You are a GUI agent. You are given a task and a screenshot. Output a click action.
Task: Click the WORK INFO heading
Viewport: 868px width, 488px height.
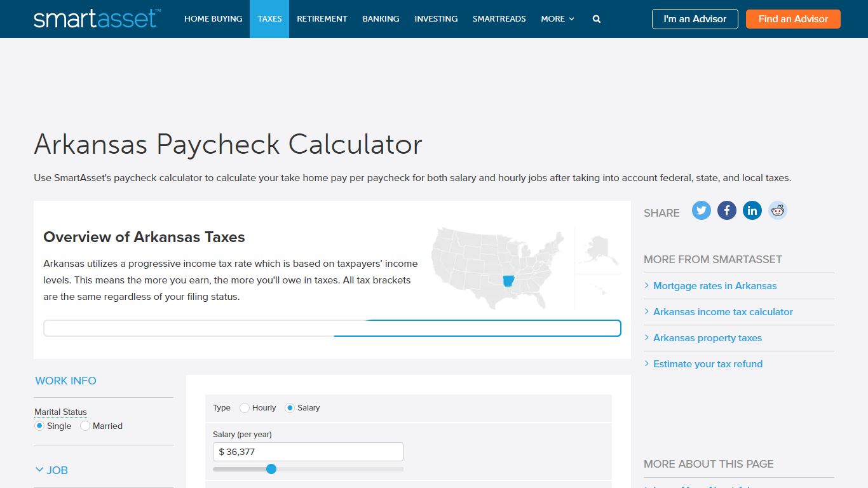point(65,381)
